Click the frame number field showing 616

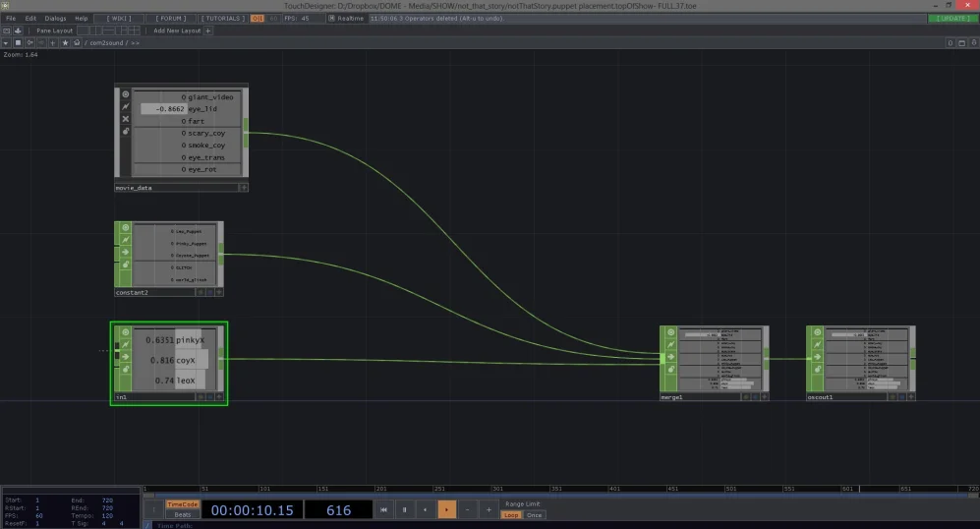(338, 509)
